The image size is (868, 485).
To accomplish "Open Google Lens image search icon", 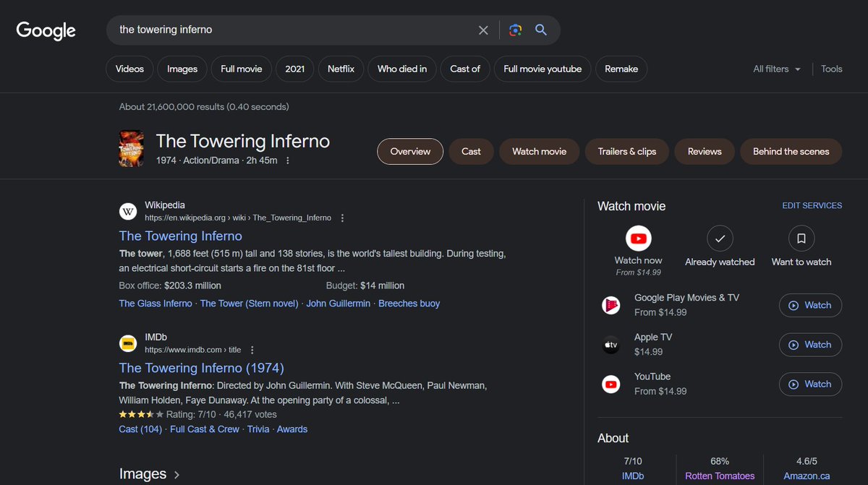I will click(x=515, y=30).
